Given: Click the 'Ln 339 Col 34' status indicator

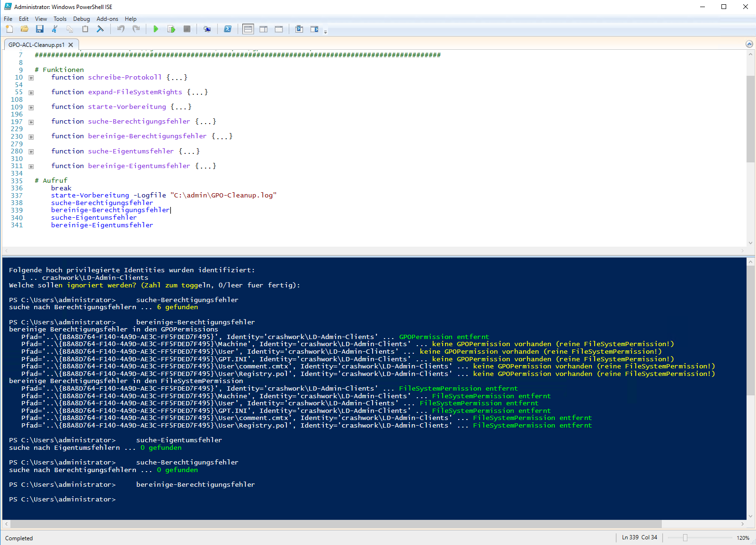Looking at the screenshot, I should click(x=640, y=537).
